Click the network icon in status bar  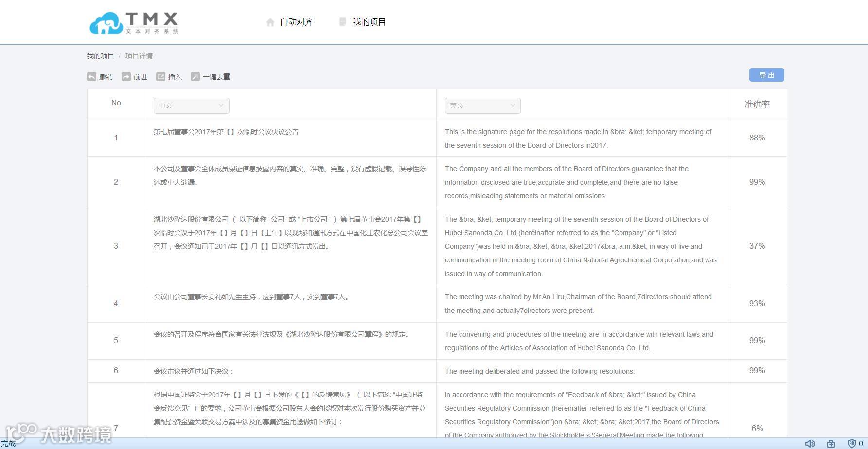coord(831,444)
